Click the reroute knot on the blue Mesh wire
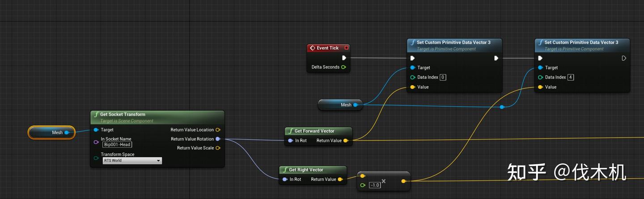Screen dimensions: 644x199 [x=502, y=107]
